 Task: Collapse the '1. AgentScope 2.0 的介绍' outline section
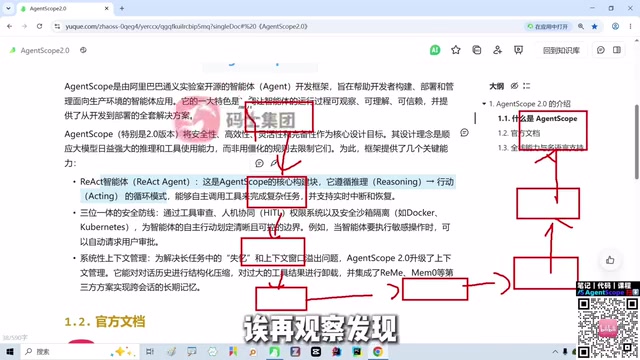[x=484, y=104]
